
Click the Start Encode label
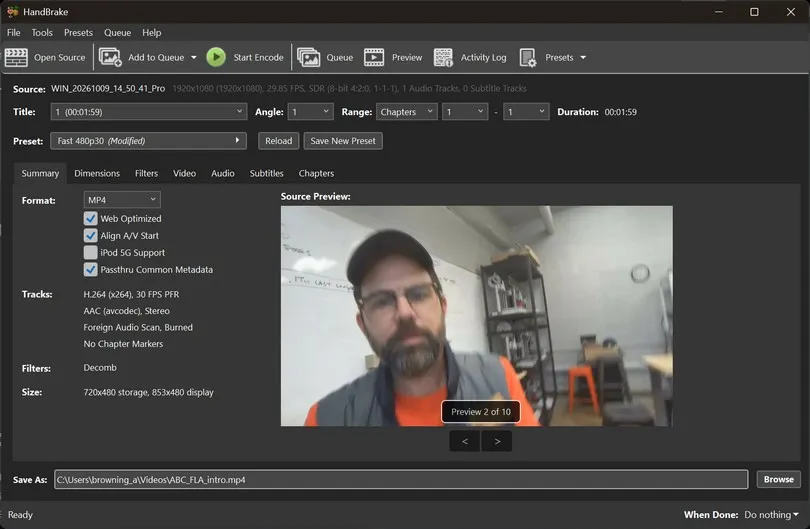pos(258,57)
